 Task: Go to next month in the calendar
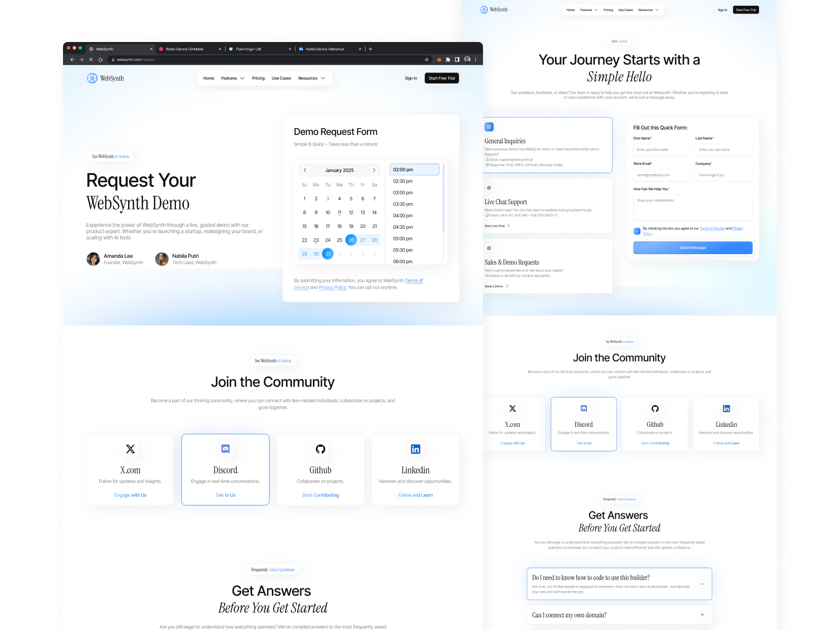374,170
